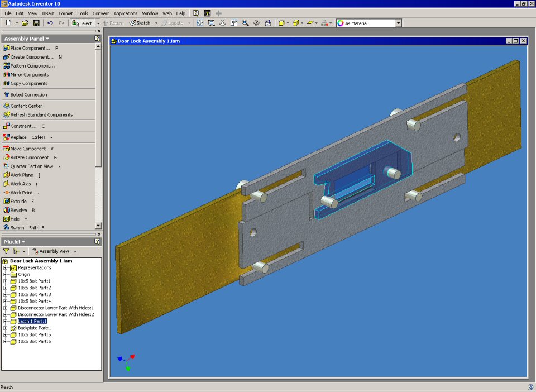536x392 pixels.
Task: Click the Undo arrow in the toolbar
Action: pos(50,23)
